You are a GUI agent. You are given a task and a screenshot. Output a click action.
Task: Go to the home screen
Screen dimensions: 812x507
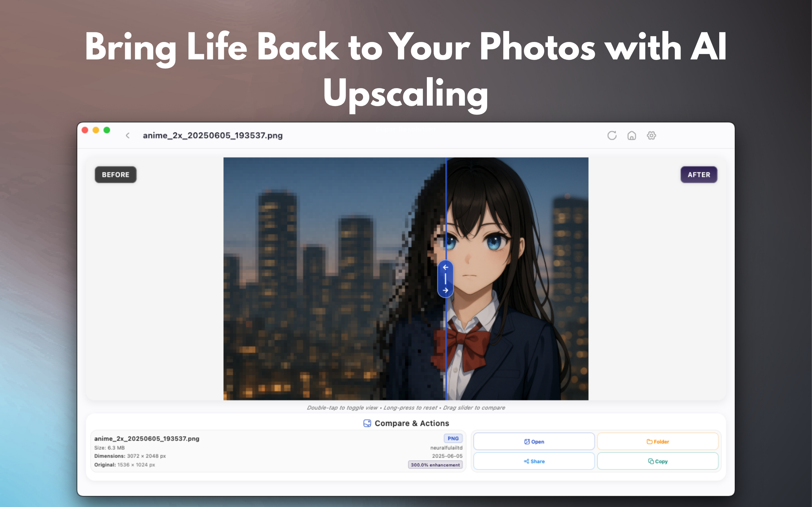632,135
